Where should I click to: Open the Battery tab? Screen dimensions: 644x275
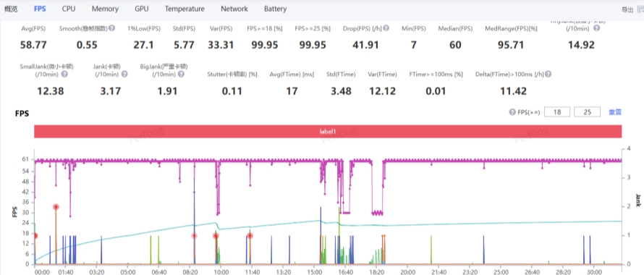point(275,9)
